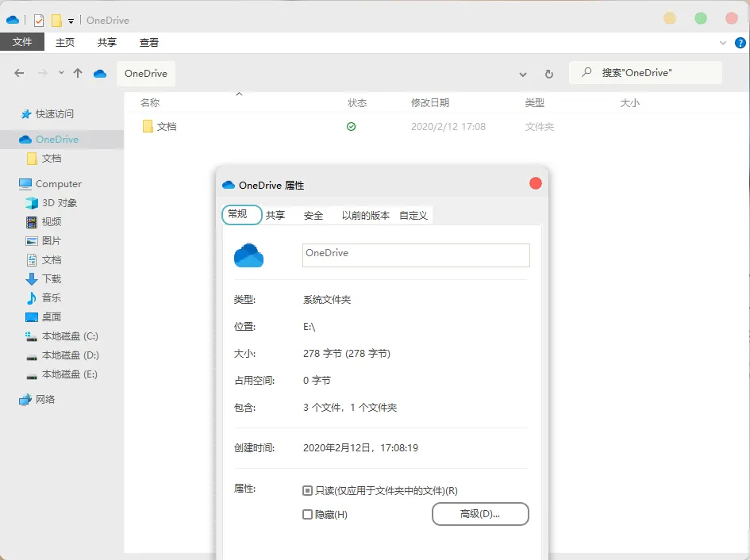Go forward with the right arrow
The height and width of the screenshot is (560, 750).
(x=43, y=73)
